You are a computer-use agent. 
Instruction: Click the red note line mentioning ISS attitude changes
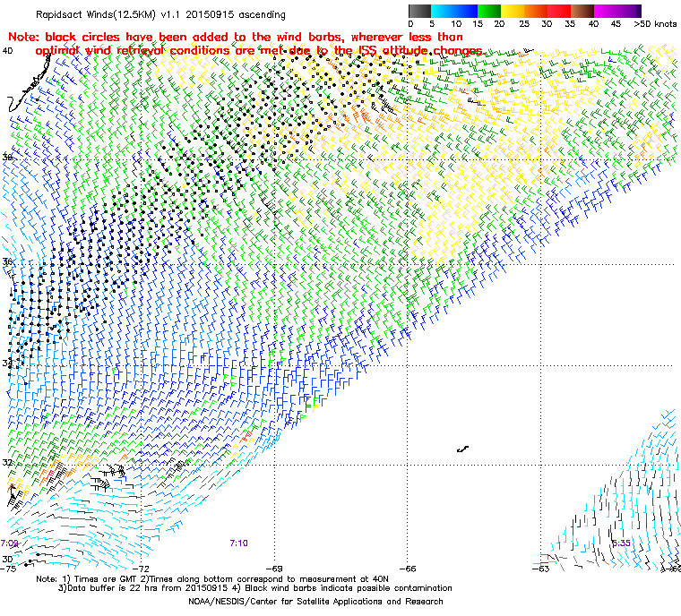tap(260, 51)
